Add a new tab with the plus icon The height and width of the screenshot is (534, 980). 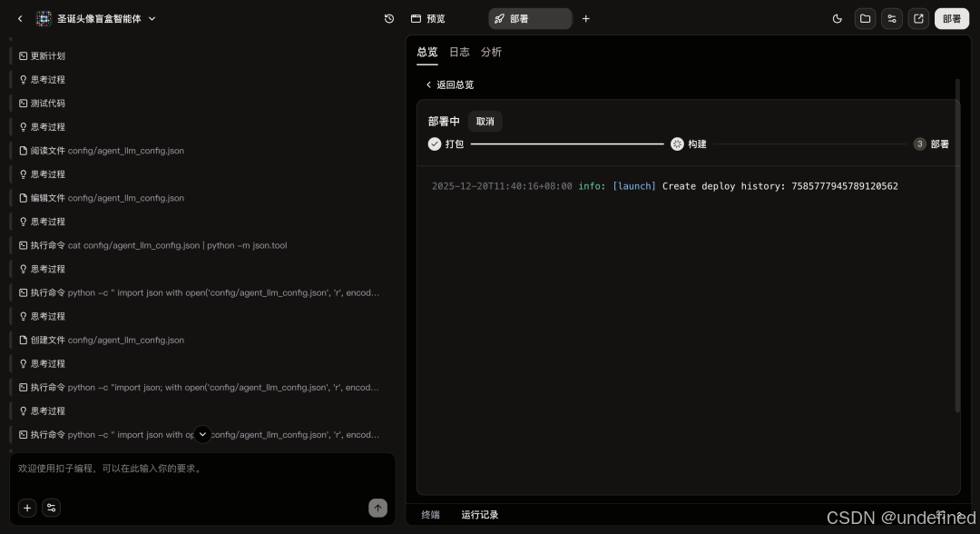coord(585,19)
